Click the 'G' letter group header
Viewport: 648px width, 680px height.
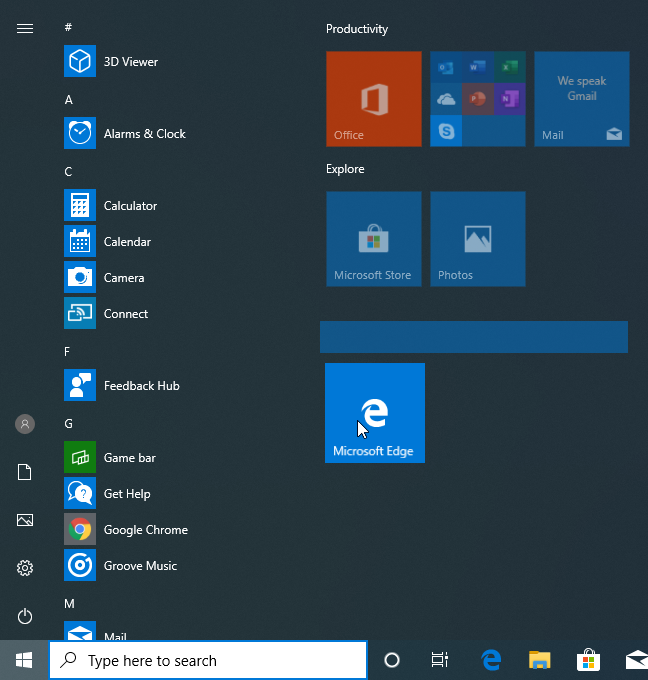[68, 424]
